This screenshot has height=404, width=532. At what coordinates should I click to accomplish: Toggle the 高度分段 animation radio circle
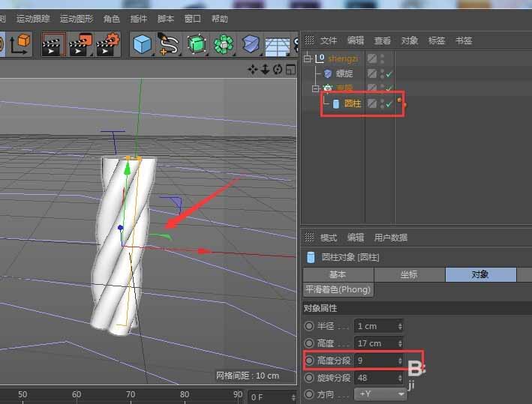(309, 361)
